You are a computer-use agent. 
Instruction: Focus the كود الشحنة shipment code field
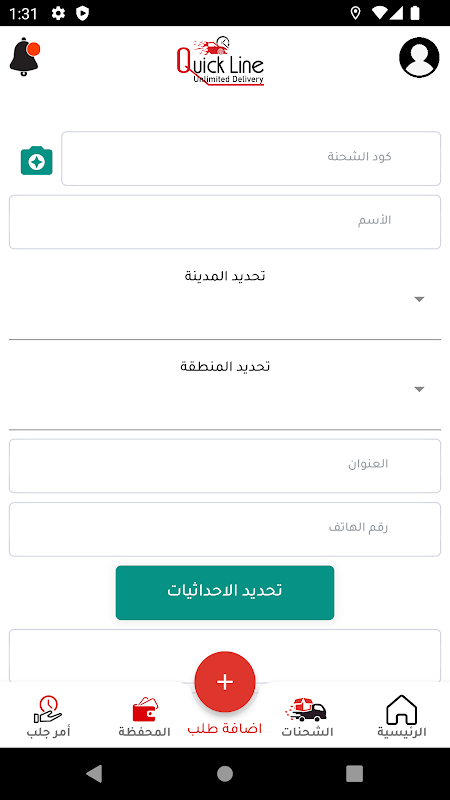click(251, 159)
